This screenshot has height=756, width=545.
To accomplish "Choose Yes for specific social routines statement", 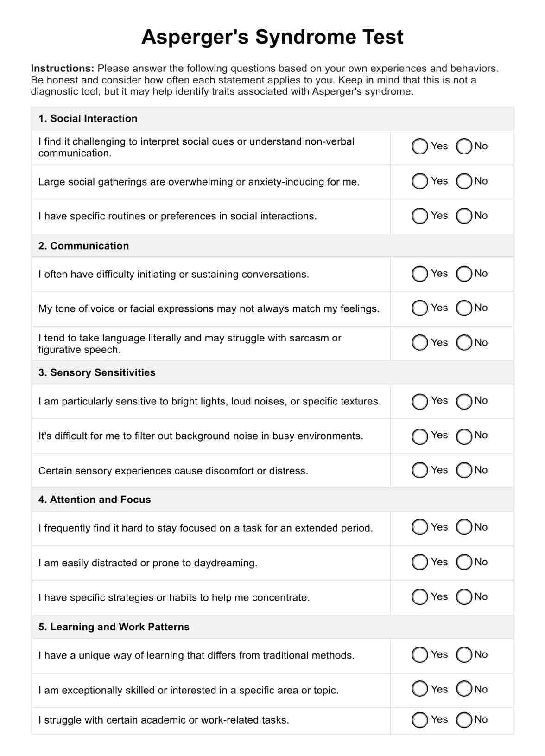I will tap(419, 216).
